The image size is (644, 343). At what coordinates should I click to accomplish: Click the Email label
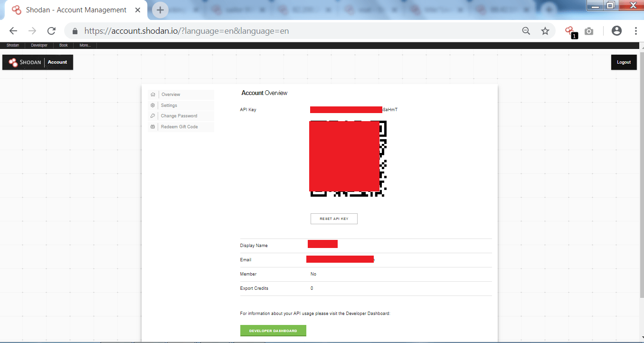point(246,260)
